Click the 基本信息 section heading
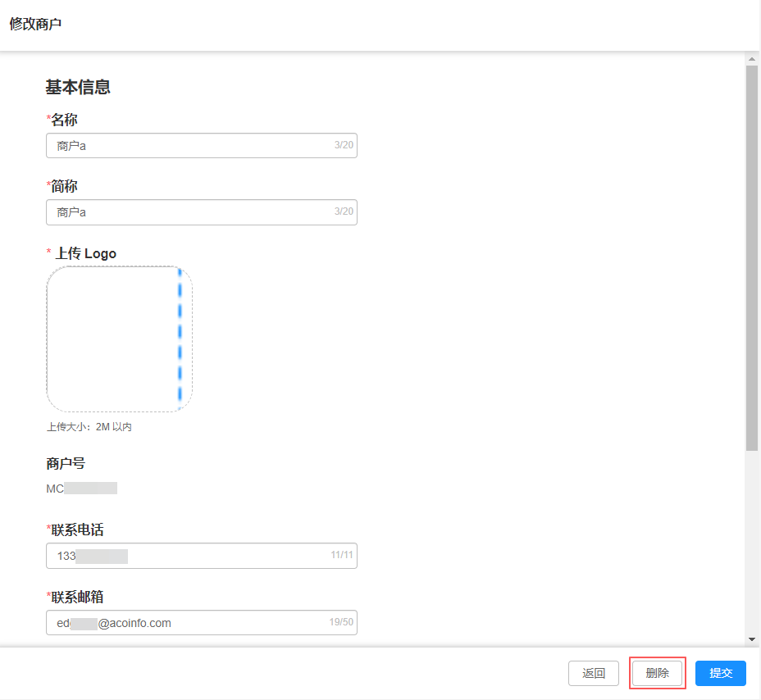Screen dimensions: 761x700 [x=78, y=87]
